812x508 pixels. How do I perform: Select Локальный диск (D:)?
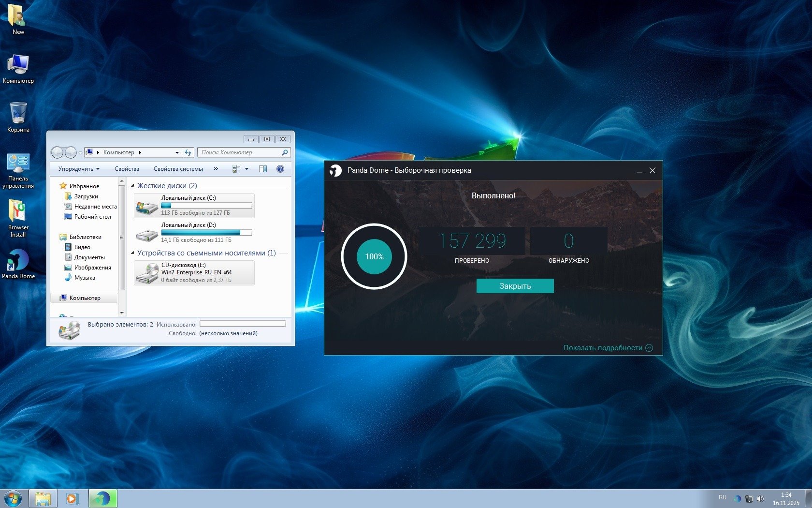pos(194,233)
